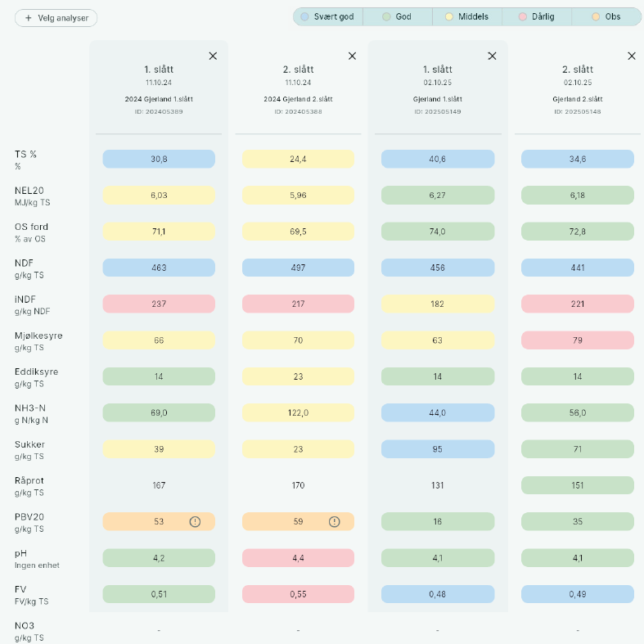Image resolution: width=644 pixels, height=644 pixels.
Task: Click warning clock icon on PBV20 59
Action: pyautogui.click(x=334, y=521)
